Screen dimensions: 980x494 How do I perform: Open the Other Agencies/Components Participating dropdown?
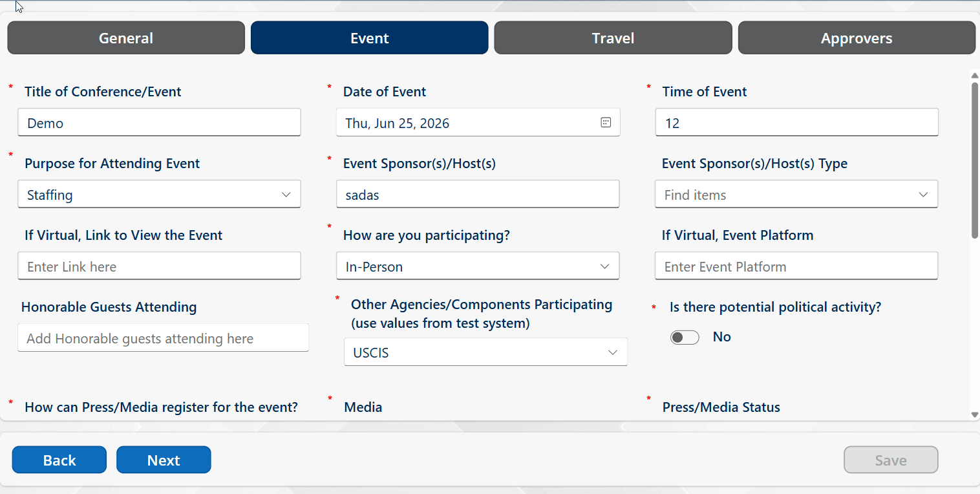[485, 352]
